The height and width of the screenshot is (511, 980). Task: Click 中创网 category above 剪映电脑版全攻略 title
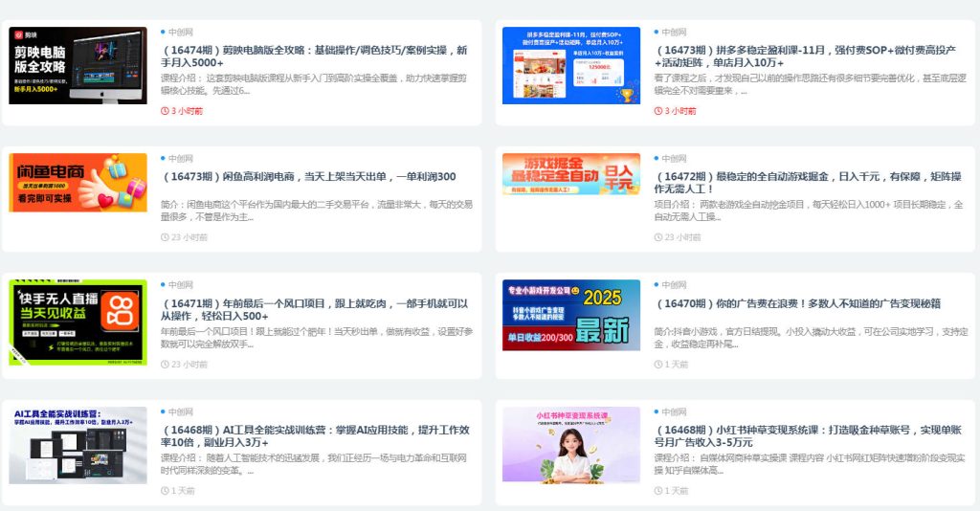point(180,32)
